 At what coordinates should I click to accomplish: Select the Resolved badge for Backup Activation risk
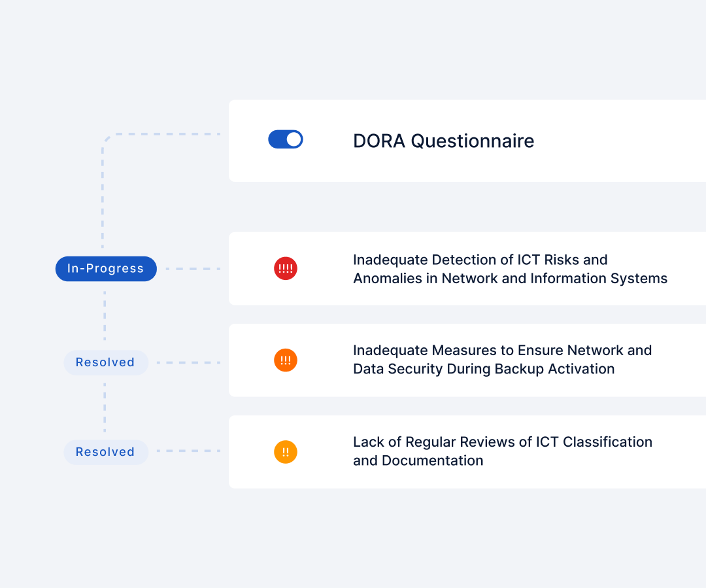coord(106,362)
